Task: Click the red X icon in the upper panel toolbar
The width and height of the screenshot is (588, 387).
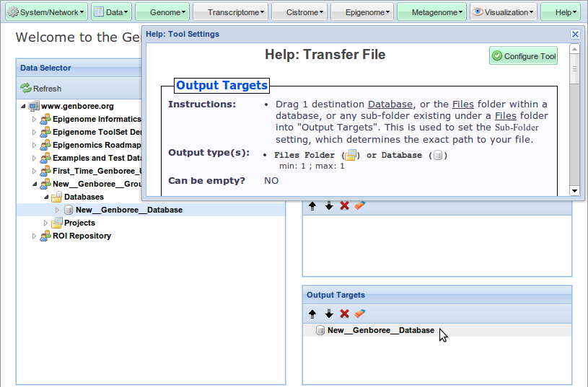Action: pos(344,205)
